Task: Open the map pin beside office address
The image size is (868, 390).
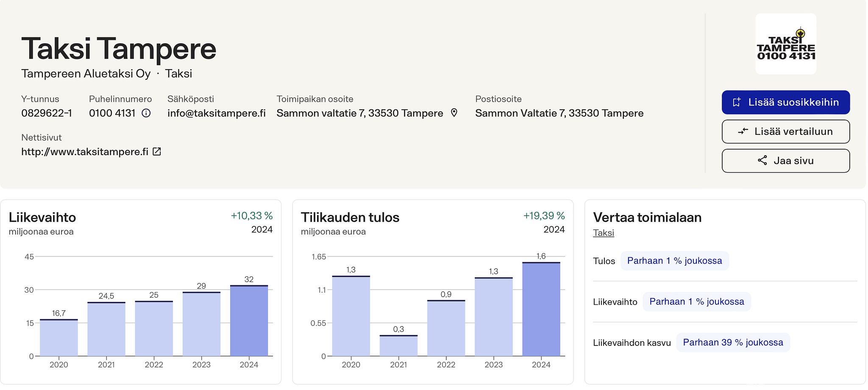Action: [454, 113]
